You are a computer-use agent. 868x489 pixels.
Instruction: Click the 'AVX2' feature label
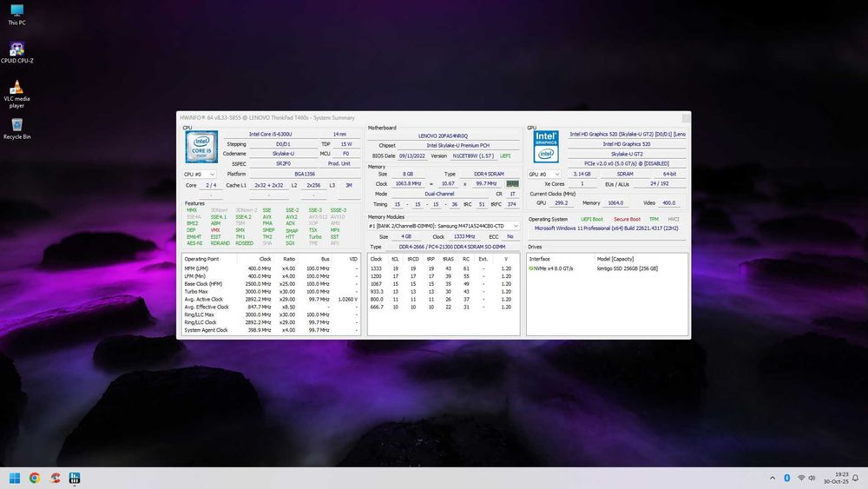[x=292, y=217]
